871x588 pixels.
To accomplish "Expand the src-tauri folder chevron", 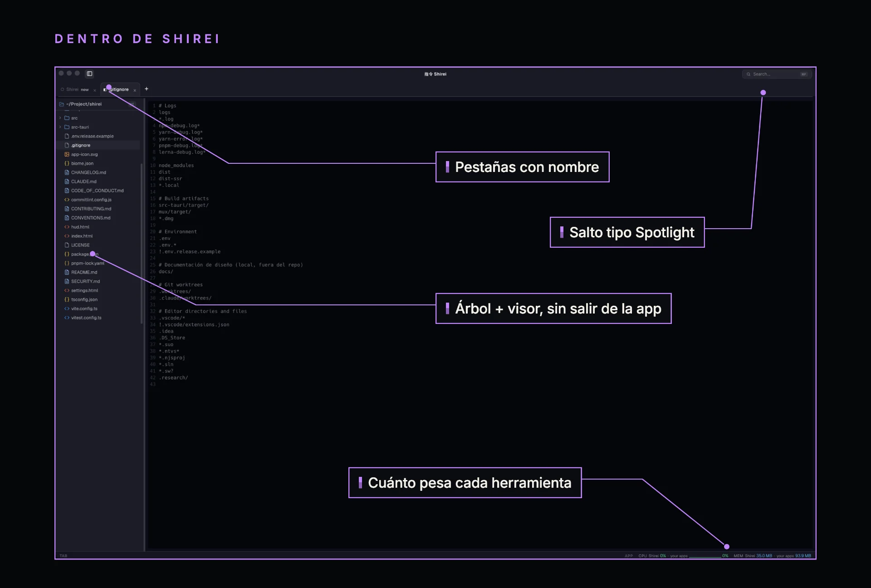I will [60, 127].
